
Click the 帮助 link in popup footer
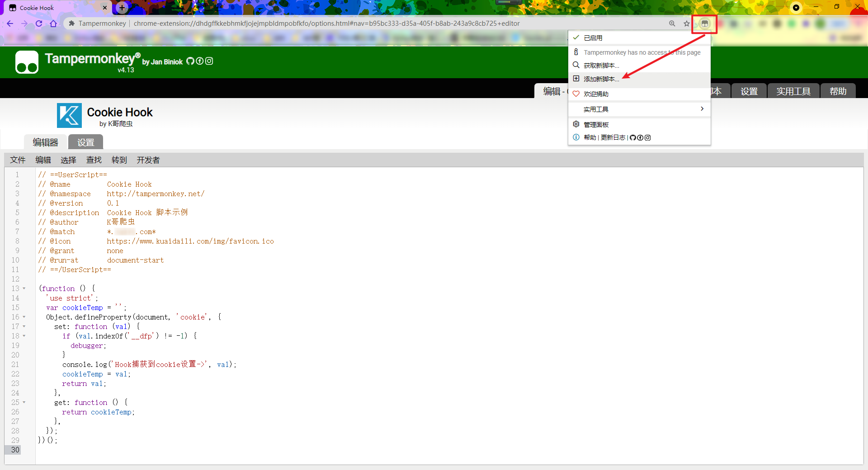click(590, 137)
